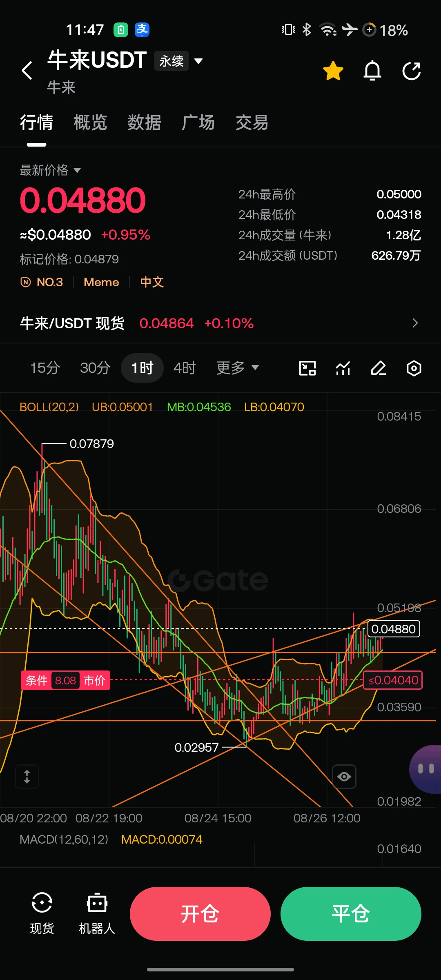Viewport: 441px width, 980px height.
Task: Tap the MACD:0.00074 value
Action: coord(162,839)
